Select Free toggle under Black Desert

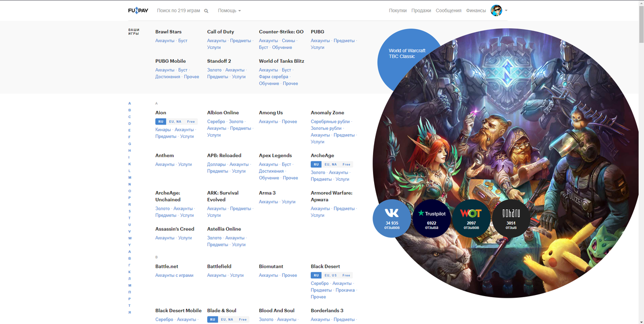coord(347,276)
